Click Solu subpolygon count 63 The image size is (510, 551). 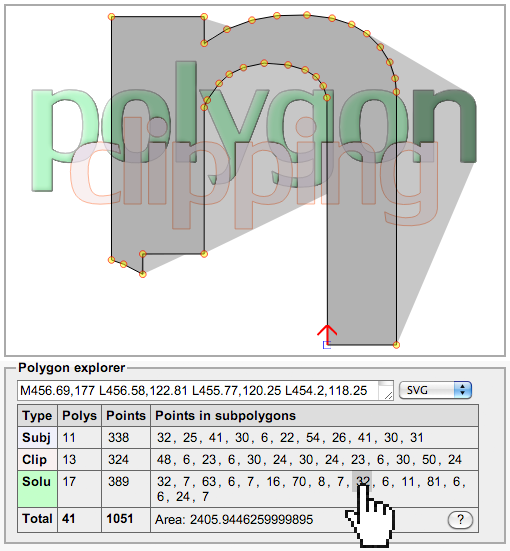pyautogui.click(x=209, y=481)
